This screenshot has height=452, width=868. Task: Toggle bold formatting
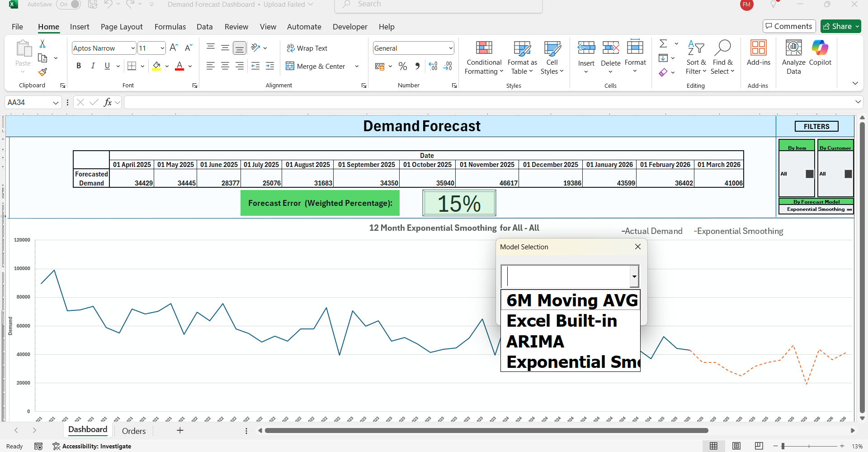point(78,66)
